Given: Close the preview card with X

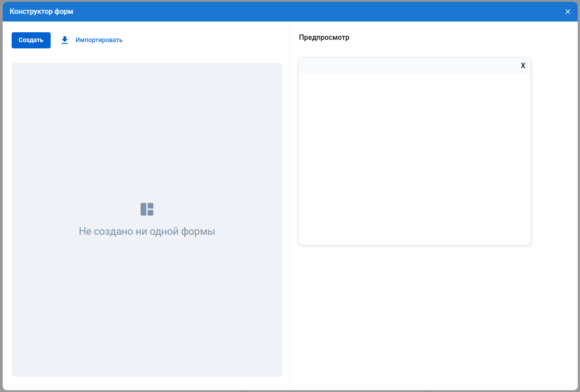Looking at the screenshot, I should [523, 66].
